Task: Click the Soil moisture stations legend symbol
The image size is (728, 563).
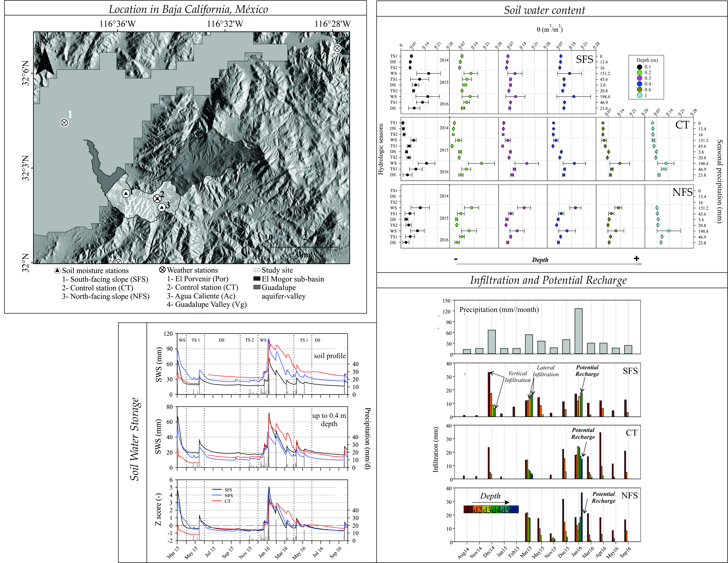Action: (58, 271)
